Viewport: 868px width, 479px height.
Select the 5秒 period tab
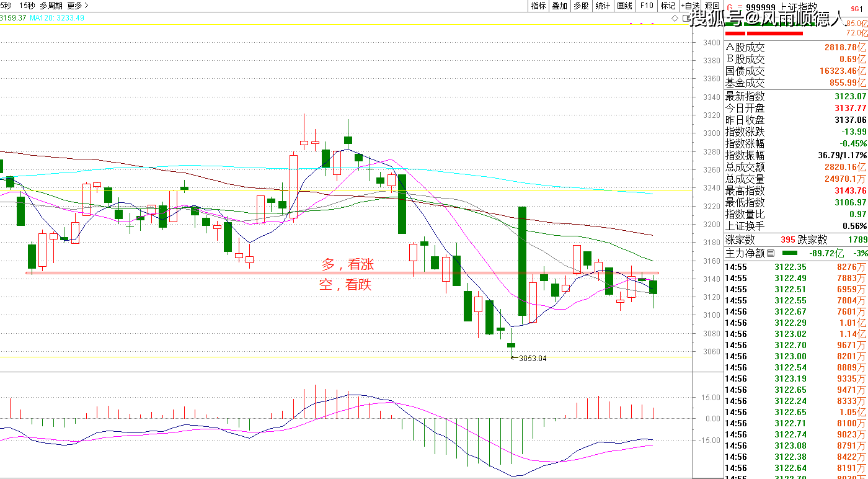pos(6,6)
